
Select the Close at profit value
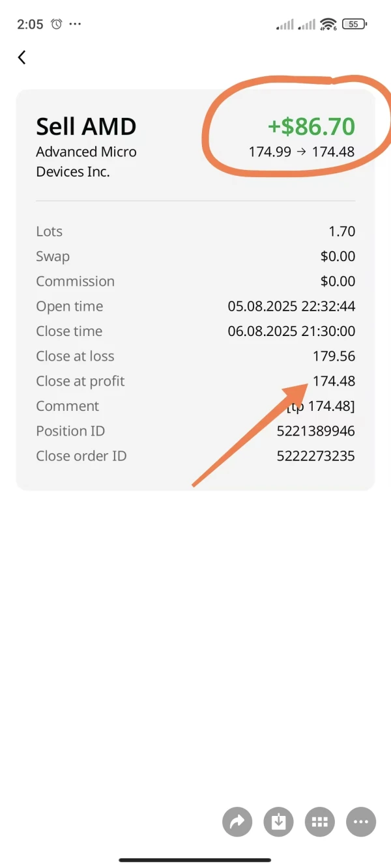point(334,381)
